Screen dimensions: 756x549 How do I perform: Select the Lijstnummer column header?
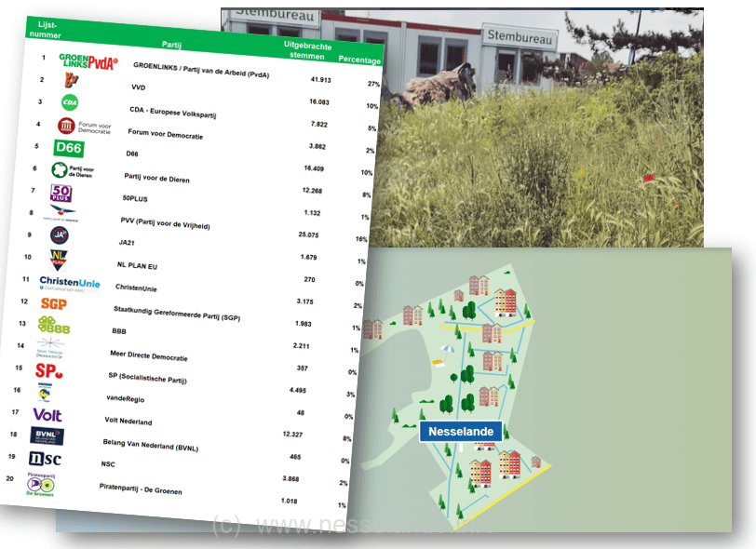click(47, 30)
